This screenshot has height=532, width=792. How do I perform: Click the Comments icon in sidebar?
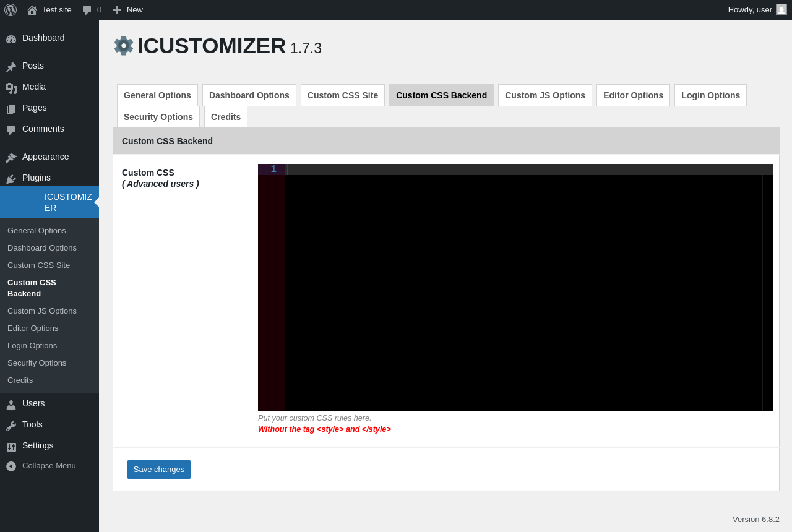[11, 129]
